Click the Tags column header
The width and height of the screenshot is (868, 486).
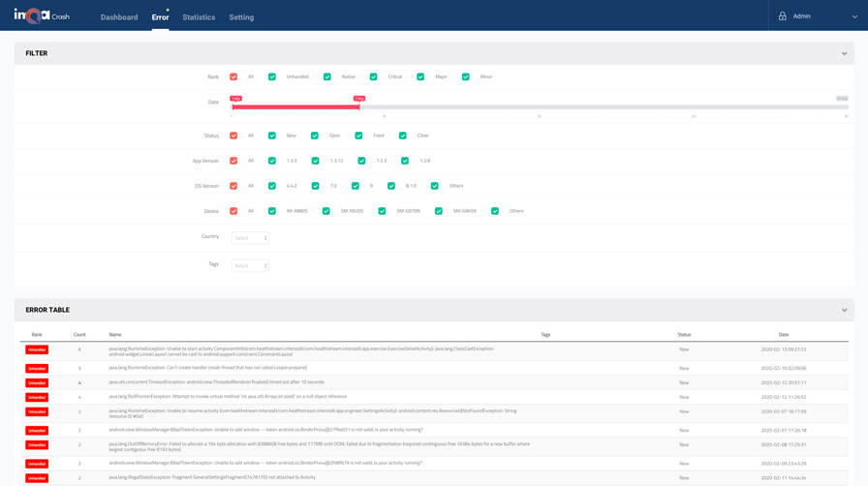click(545, 335)
